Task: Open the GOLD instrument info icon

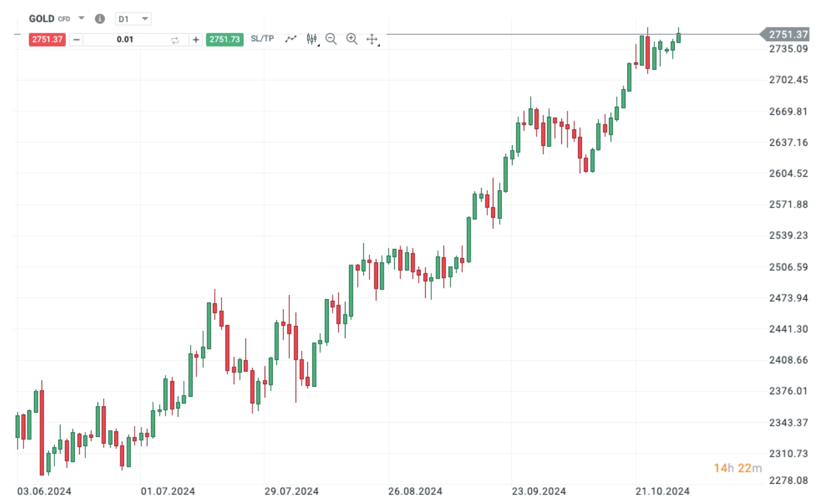Action: [100, 18]
